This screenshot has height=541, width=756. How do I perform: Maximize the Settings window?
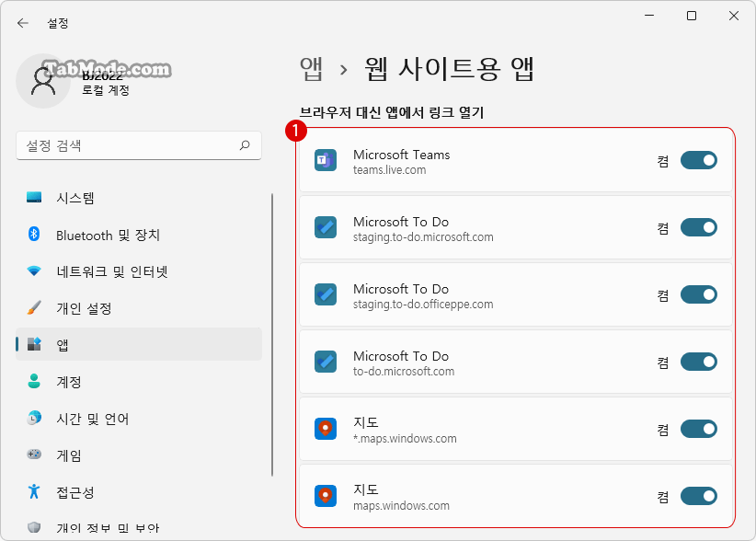tap(692, 16)
